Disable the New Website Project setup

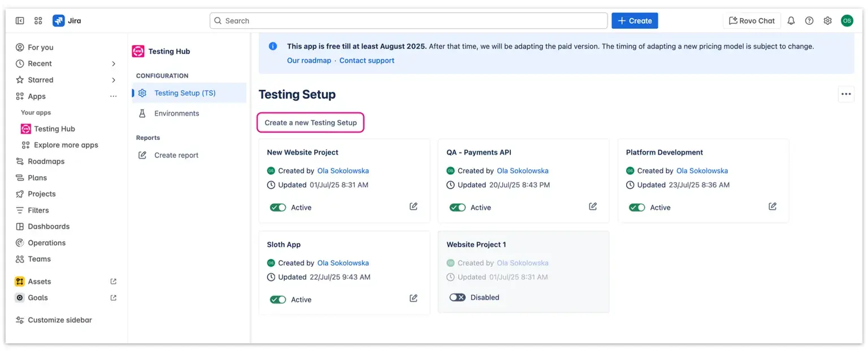click(277, 207)
